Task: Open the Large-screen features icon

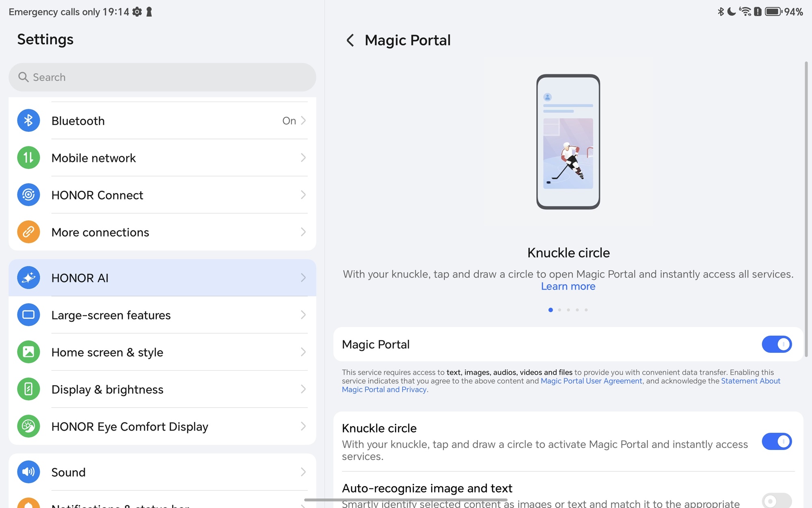Action: (x=28, y=315)
